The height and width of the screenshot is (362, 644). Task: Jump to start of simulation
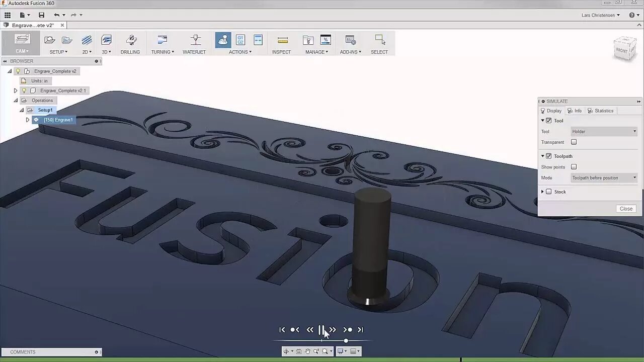point(282,330)
